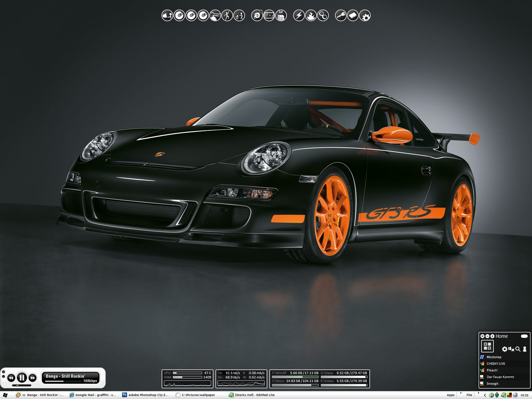Open the txt text editor dock icon
The image size is (532, 399).
pos(281,15)
